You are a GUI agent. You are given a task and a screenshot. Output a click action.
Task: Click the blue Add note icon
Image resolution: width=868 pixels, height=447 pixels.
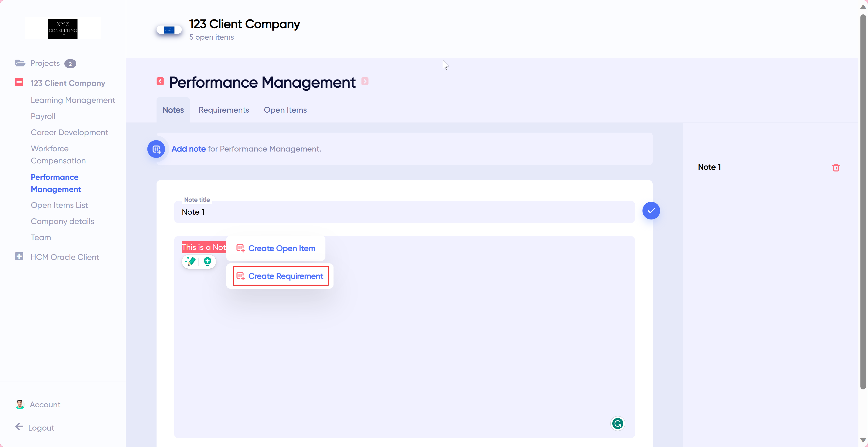pos(156,149)
